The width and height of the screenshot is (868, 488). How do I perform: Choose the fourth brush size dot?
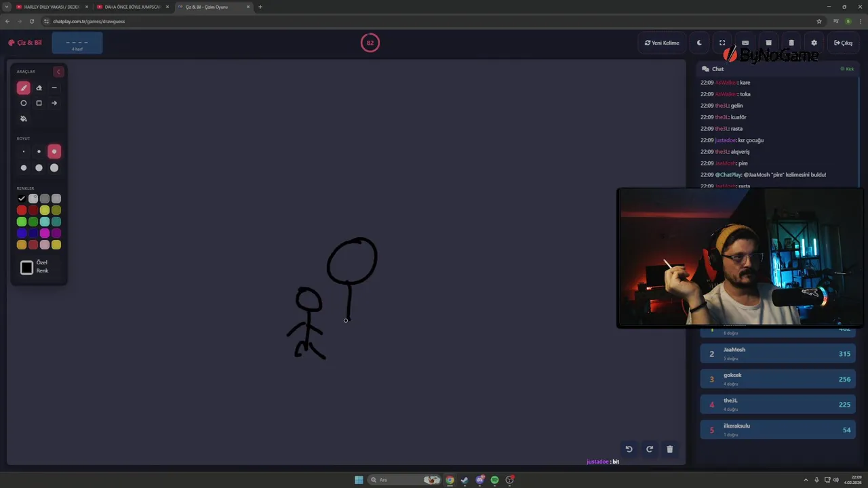tap(24, 167)
